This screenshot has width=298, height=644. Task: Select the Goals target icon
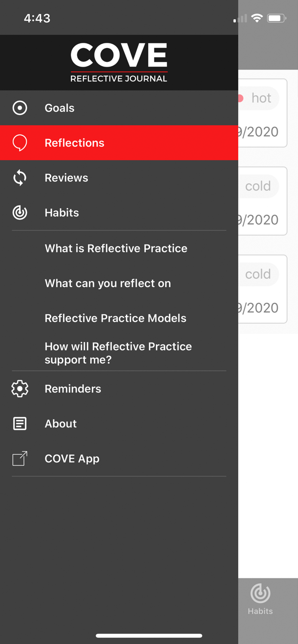tap(19, 108)
